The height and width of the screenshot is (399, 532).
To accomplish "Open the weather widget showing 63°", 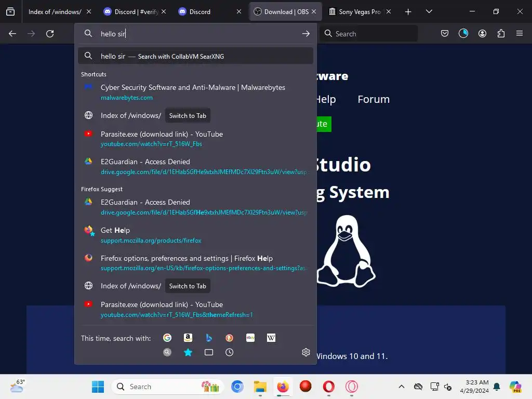I will [x=18, y=386].
